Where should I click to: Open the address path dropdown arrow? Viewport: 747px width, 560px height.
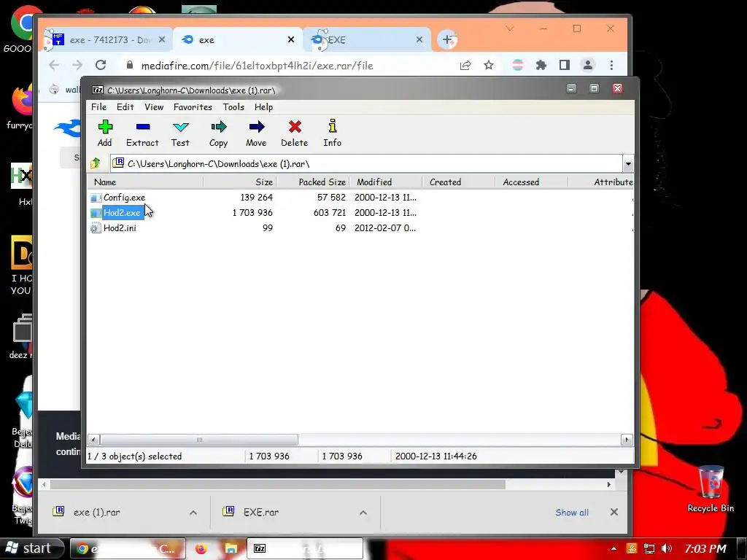tap(628, 164)
